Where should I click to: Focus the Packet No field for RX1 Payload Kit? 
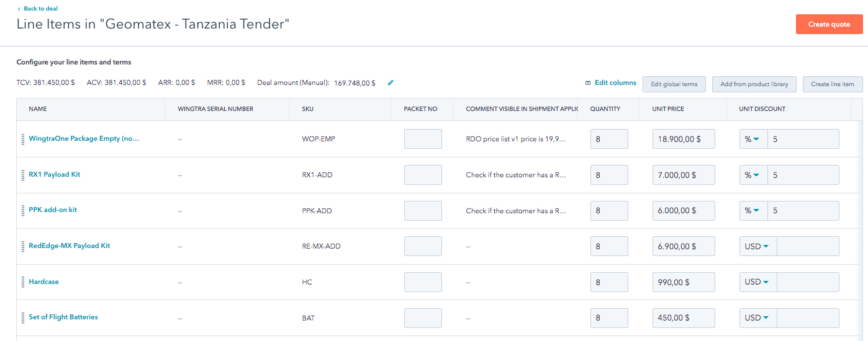[423, 175]
